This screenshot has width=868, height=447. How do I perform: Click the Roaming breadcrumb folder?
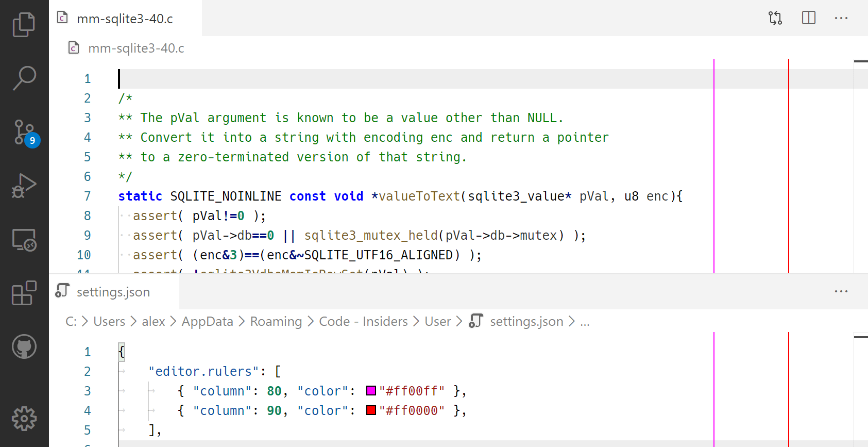[276, 322]
